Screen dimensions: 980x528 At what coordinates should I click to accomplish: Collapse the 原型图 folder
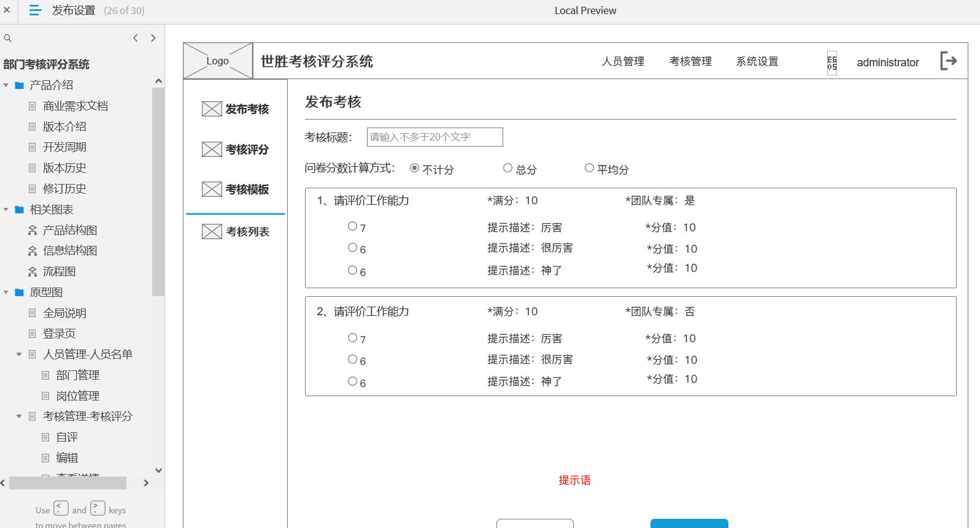click(6, 293)
